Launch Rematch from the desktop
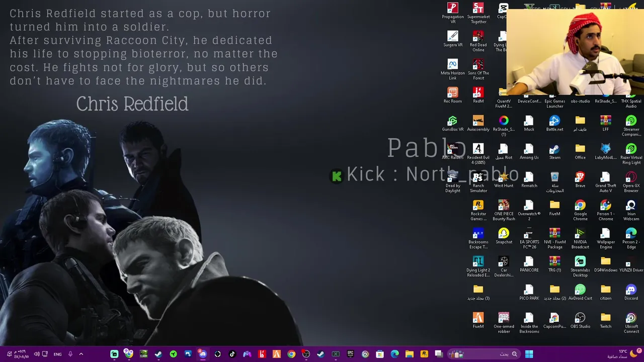This screenshot has width=644, height=362. pyautogui.click(x=529, y=179)
